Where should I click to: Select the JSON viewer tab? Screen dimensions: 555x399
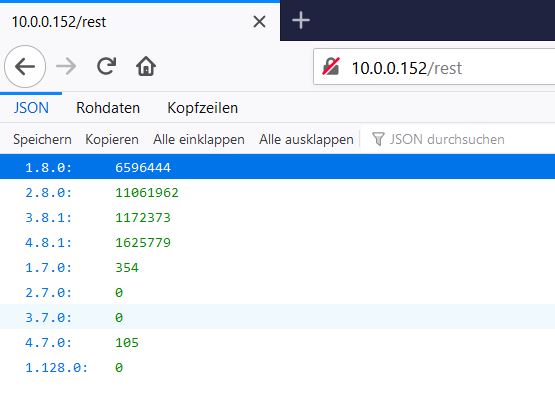tap(31, 108)
